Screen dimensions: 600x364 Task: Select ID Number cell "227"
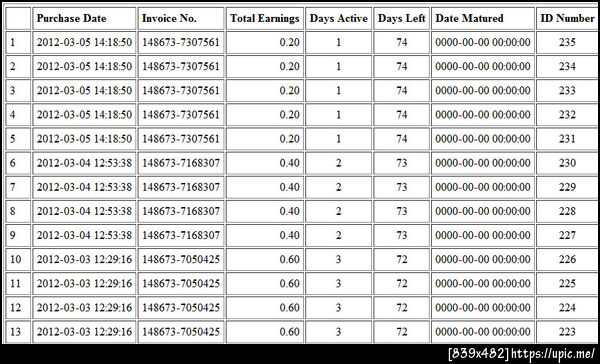click(x=568, y=235)
